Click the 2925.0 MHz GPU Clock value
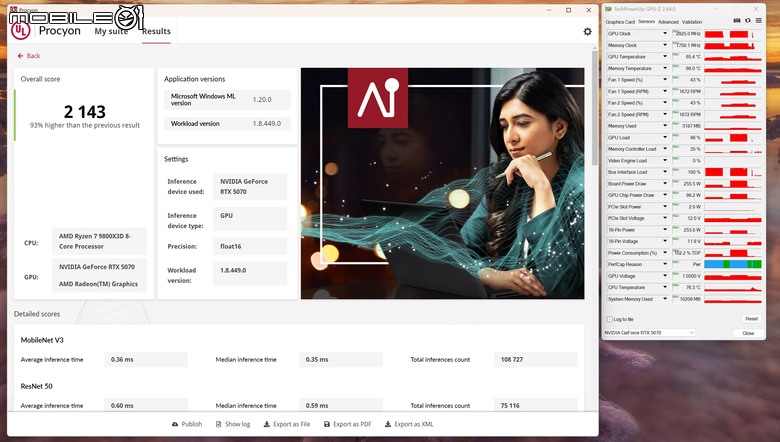Screen dimensions: 780x442 (687, 34)
